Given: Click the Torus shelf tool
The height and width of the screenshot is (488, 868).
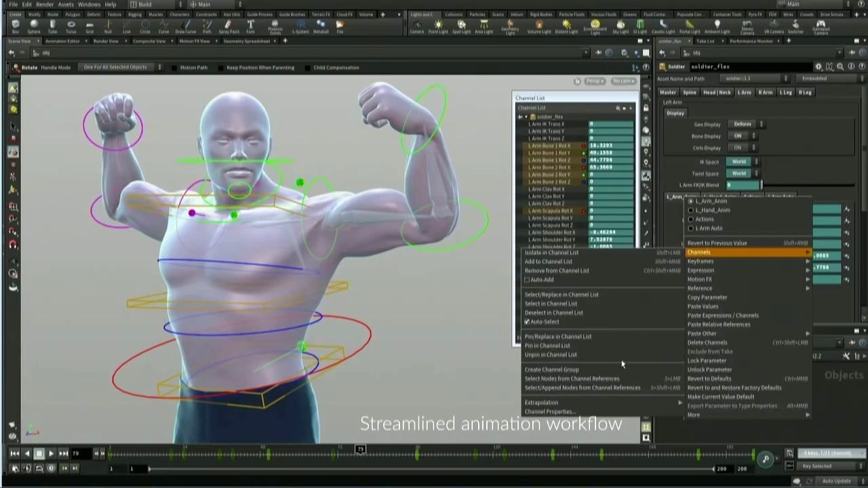Looking at the screenshot, I should click(71, 26).
